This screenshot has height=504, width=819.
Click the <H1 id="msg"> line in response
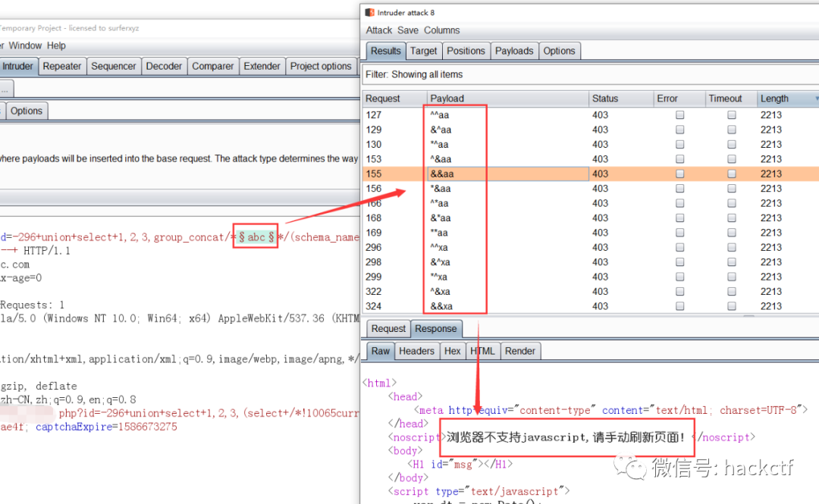click(460, 465)
